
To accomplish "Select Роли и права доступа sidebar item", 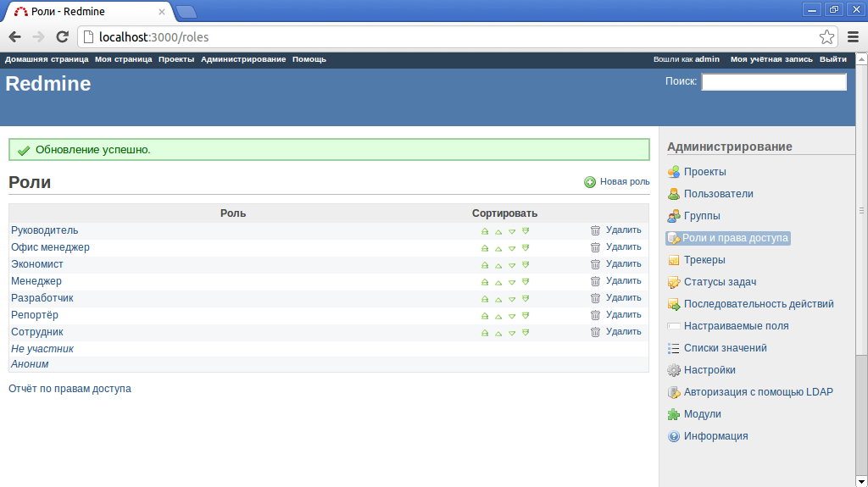I will click(x=728, y=238).
